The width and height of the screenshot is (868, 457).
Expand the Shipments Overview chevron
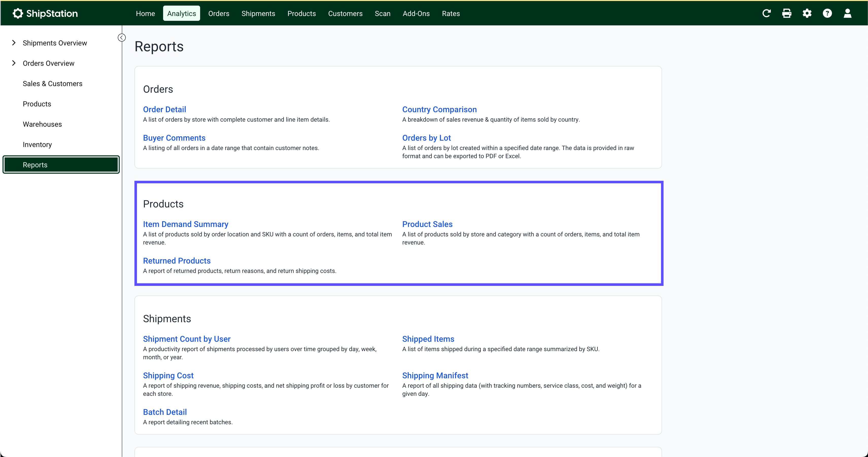tap(14, 43)
